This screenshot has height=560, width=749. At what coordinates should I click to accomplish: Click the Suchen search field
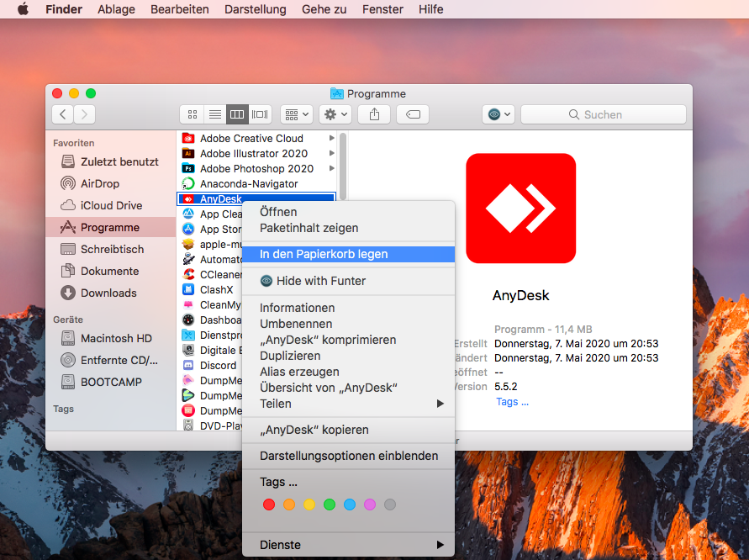pyautogui.click(x=604, y=114)
